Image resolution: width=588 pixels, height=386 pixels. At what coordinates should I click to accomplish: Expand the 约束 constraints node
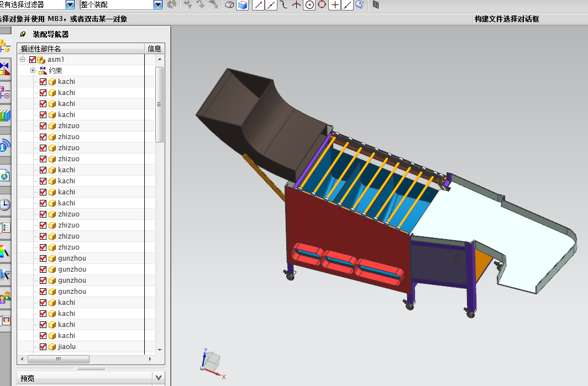33,71
